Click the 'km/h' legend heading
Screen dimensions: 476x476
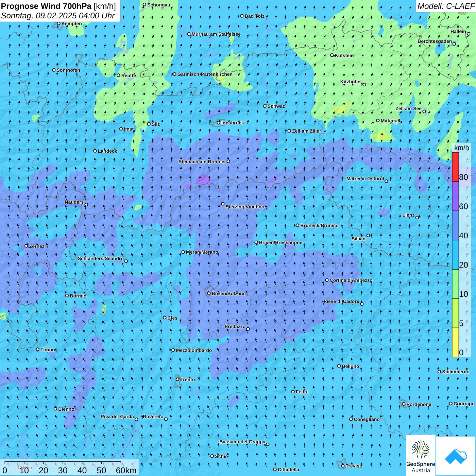(462, 147)
